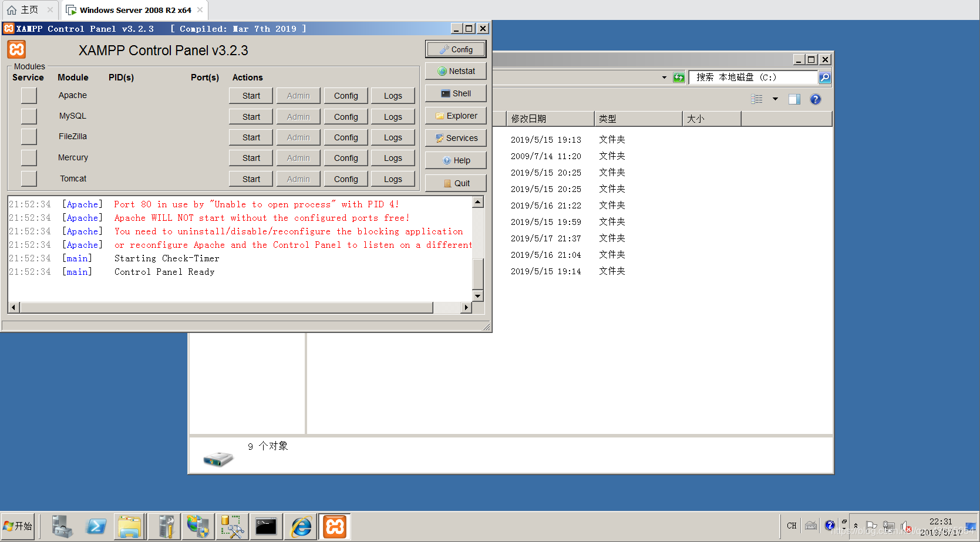Switch to the 主页 home tab
Image resolution: width=980 pixels, height=542 pixels.
click(29, 10)
